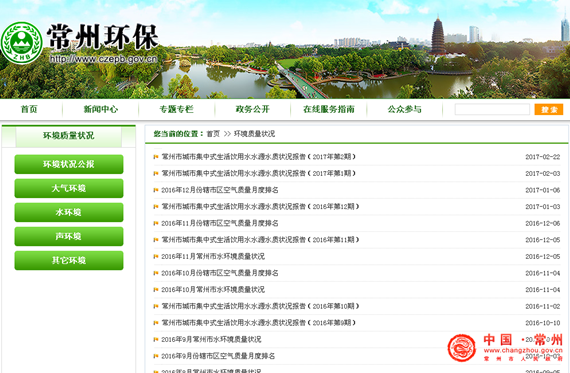Open 新闻中心 navigation menu

(x=101, y=109)
